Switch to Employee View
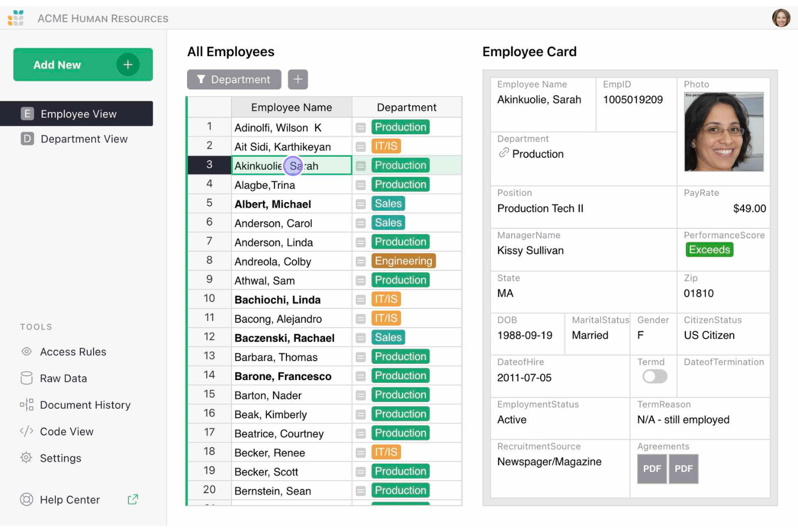Image resolution: width=798 pixels, height=532 pixels. (x=78, y=114)
